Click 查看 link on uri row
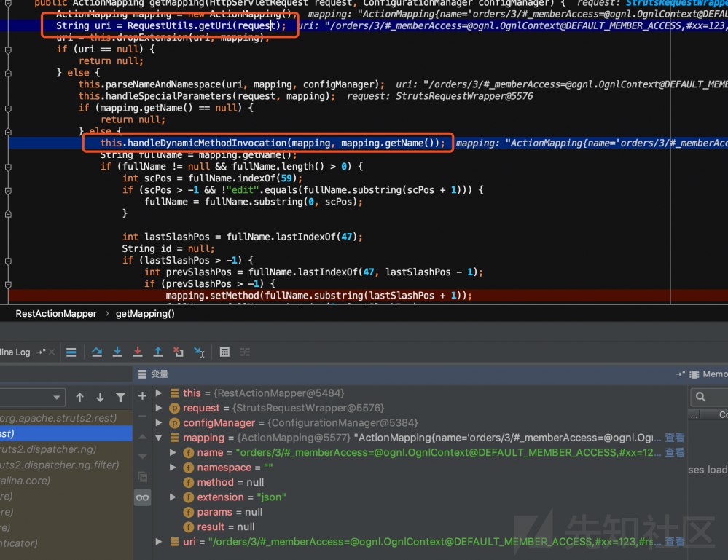This screenshot has height=560, width=728. (x=674, y=542)
